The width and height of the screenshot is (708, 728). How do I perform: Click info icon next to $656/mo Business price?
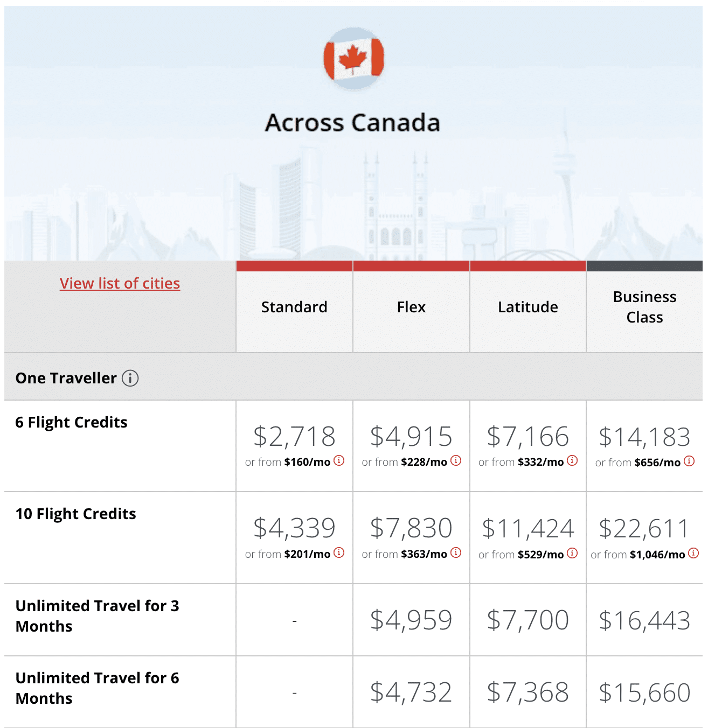(x=688, y=461)
